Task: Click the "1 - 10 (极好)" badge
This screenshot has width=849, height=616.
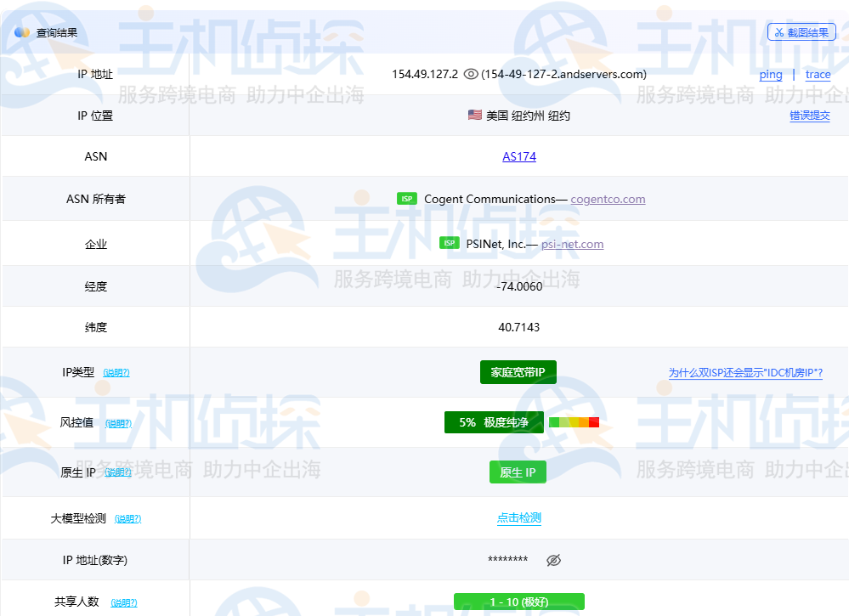Action: click(518, 602)
